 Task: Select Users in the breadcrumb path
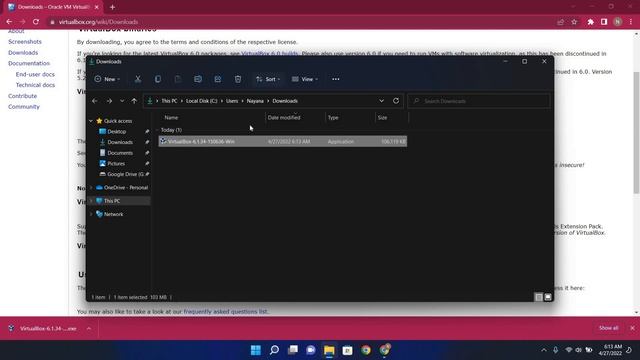click(x=232, y=101)
